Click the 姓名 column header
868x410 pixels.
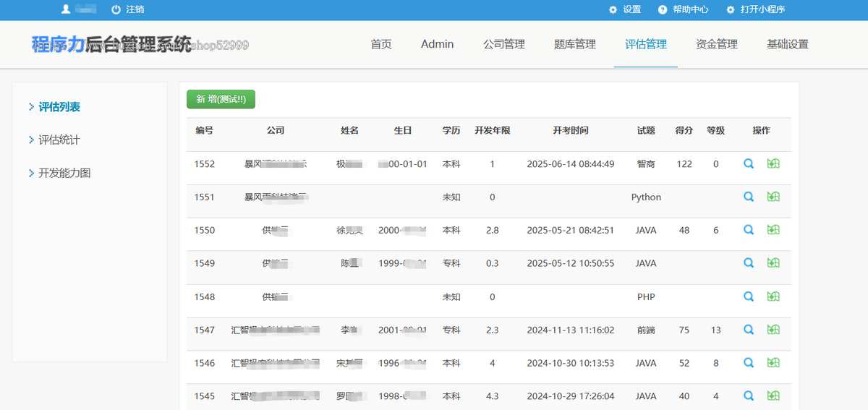[350, 131]
